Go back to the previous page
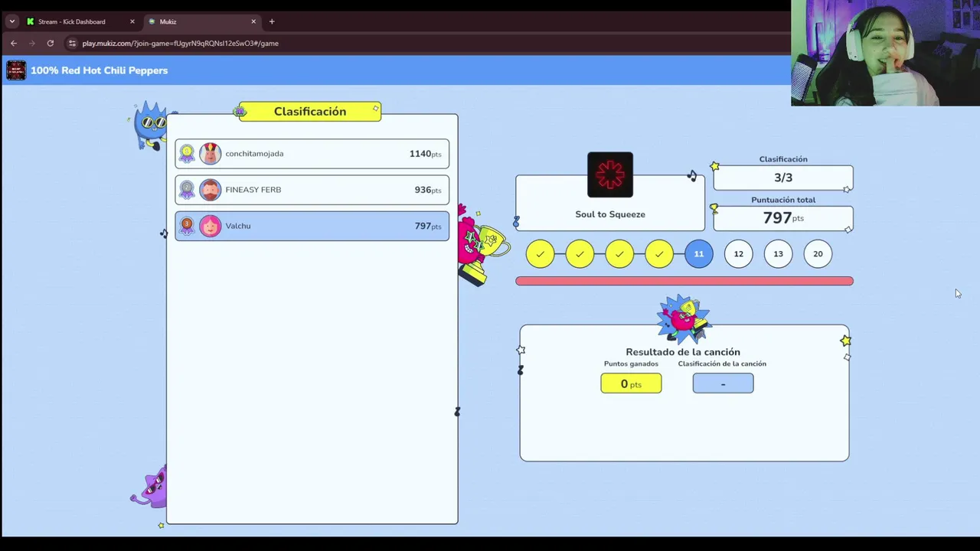Screen dimensions: 980x551 [14, 44]
